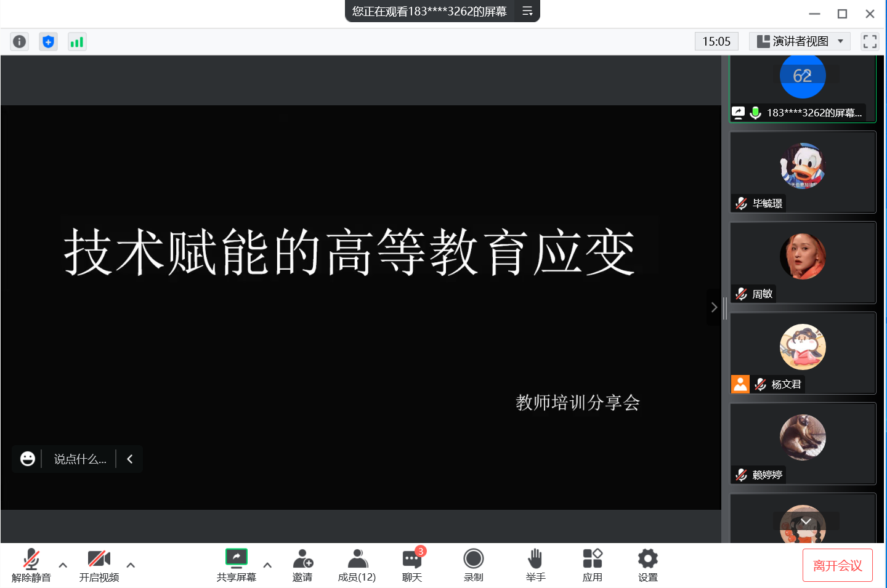Screen dimensions: 887x588
Task: Open the meeting info icon
Action: click(20, 41)
